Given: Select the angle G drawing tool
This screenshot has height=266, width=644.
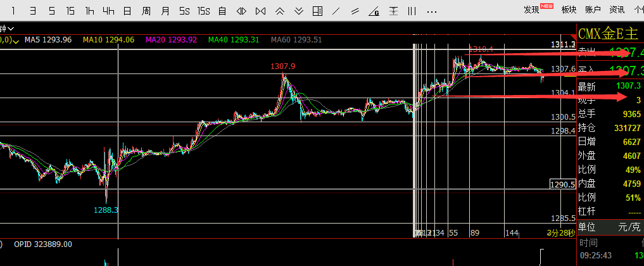Looking at the screenshot, I should [x=374, y=11].
